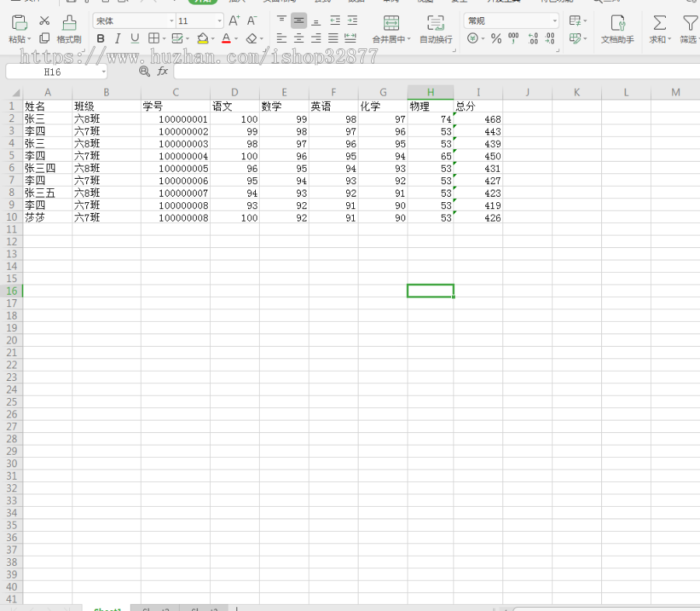Click the Merge and Center (合并居中) icon

391,23
